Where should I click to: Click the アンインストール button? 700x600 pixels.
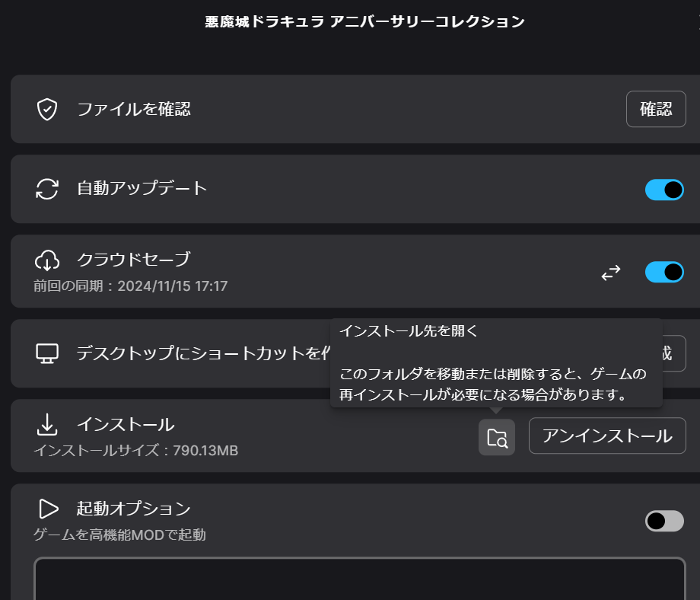[607, 436]
